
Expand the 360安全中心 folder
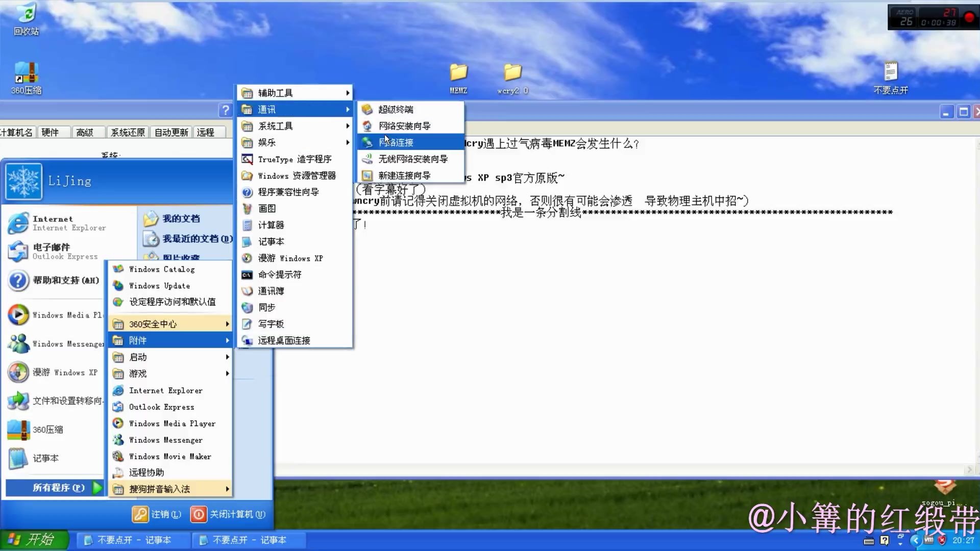tap(170, 324)
